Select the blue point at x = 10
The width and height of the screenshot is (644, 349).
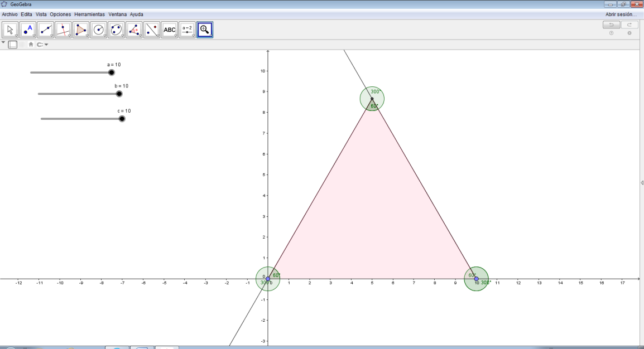477,279
